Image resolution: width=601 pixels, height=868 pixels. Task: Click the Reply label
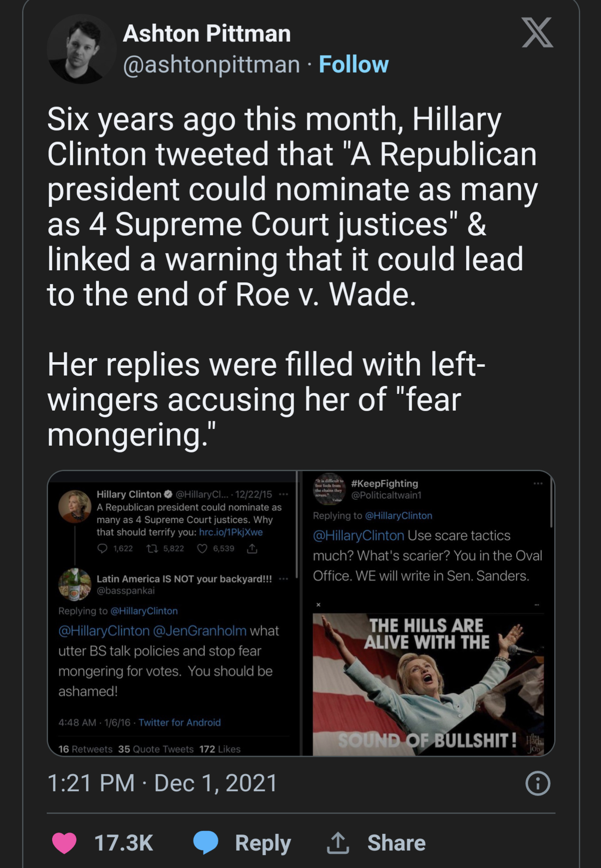[263, 843]
